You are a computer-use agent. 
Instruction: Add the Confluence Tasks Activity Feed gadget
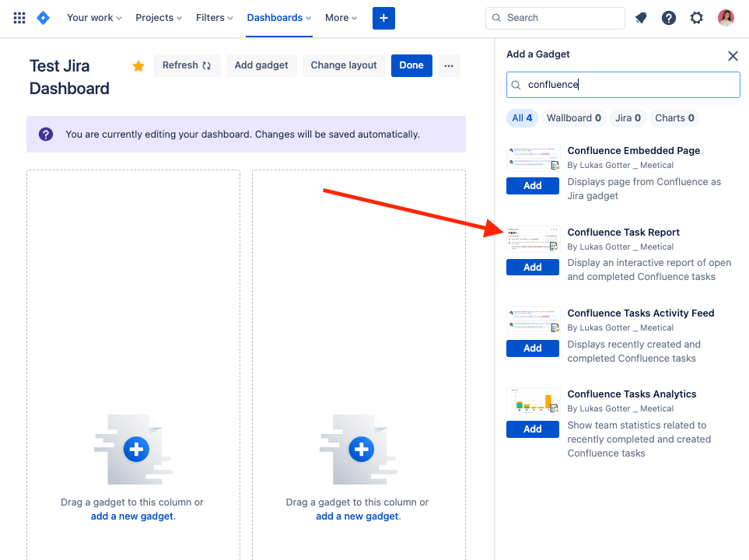(x=533, y=348)
